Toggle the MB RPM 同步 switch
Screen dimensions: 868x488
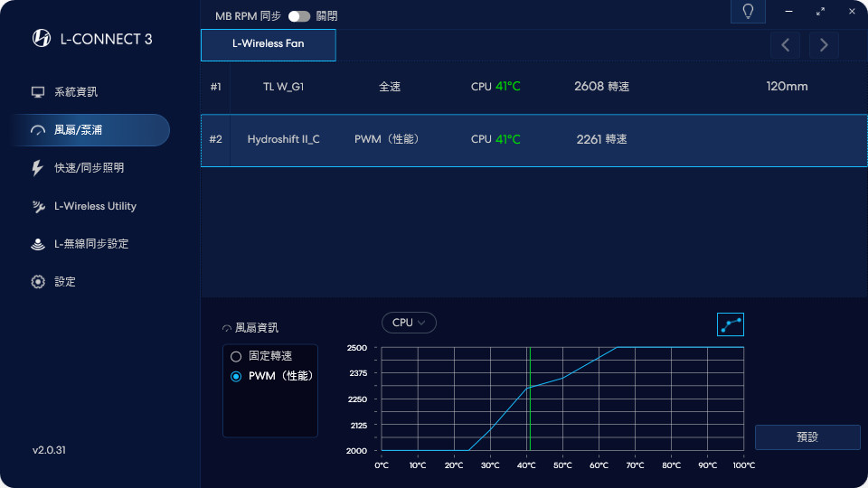tap(299, 16)
